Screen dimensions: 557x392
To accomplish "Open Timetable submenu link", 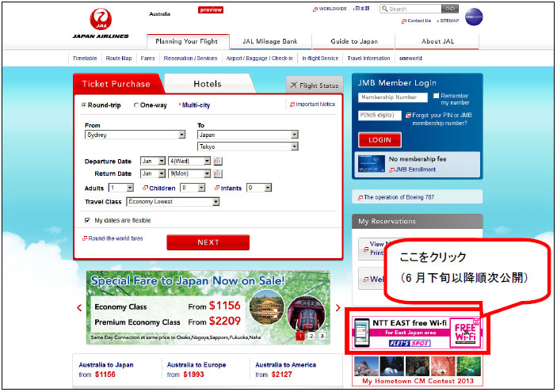I will pyautogui.click(x=85, y=59).
